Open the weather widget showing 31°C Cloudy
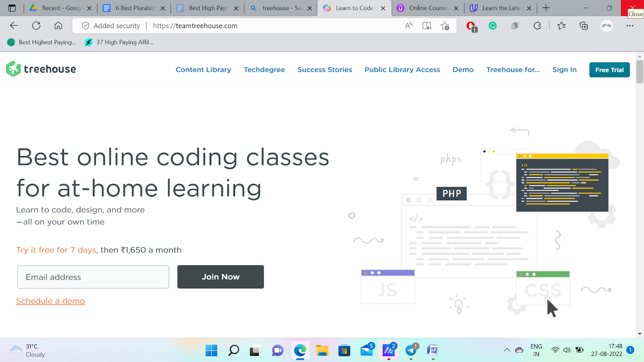This screenshot has width=644, height=362. click(27, 350)
